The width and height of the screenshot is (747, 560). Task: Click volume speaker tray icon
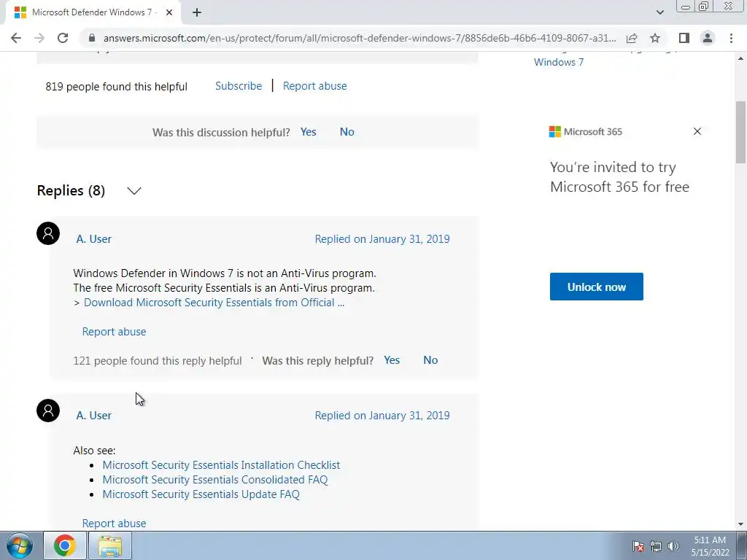click(673, 546)
